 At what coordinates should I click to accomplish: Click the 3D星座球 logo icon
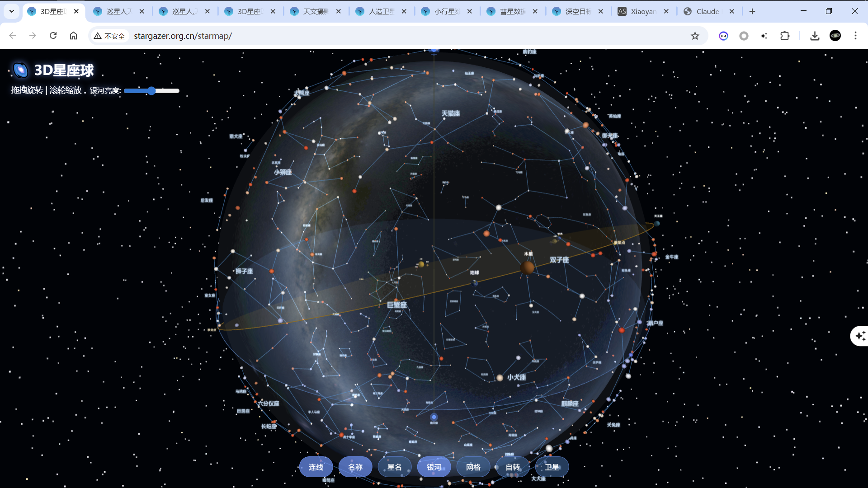(20, 70)
